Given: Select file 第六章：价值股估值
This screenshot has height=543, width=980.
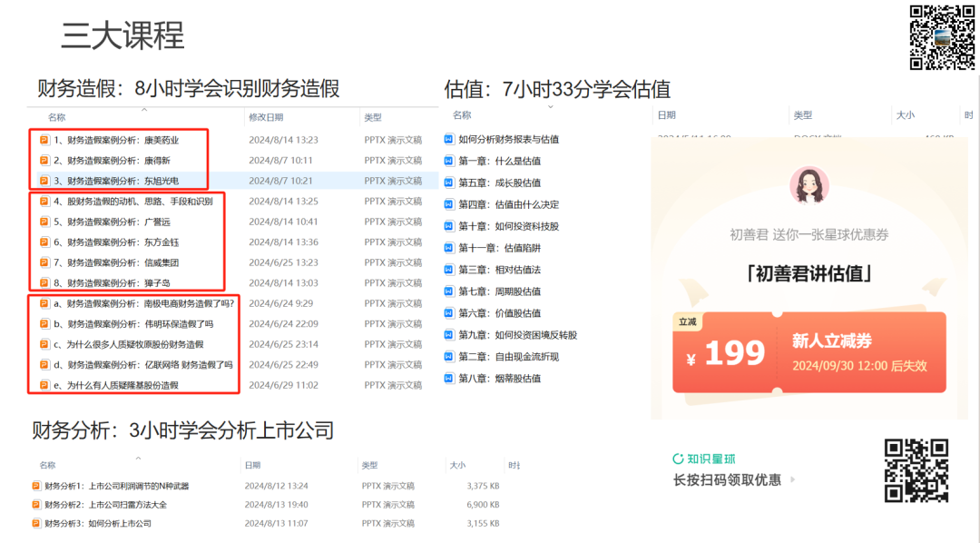Looking at the screenshot, I should [x=499, y=312].
